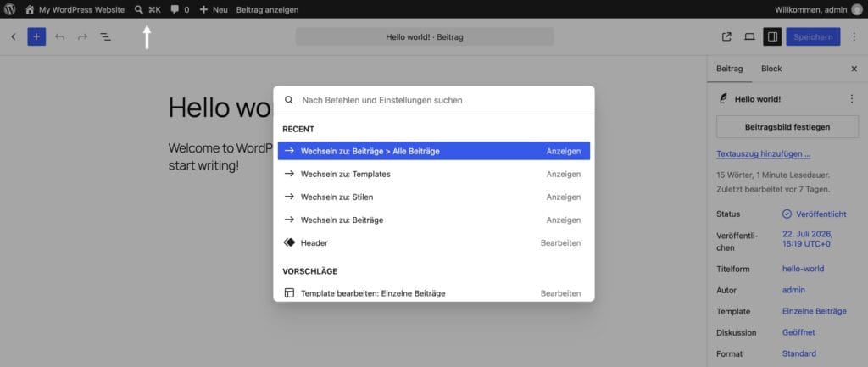This screenshot has width=868, height=367.
Task: Go back using the left chevron
Action: (x=14, y=37)
